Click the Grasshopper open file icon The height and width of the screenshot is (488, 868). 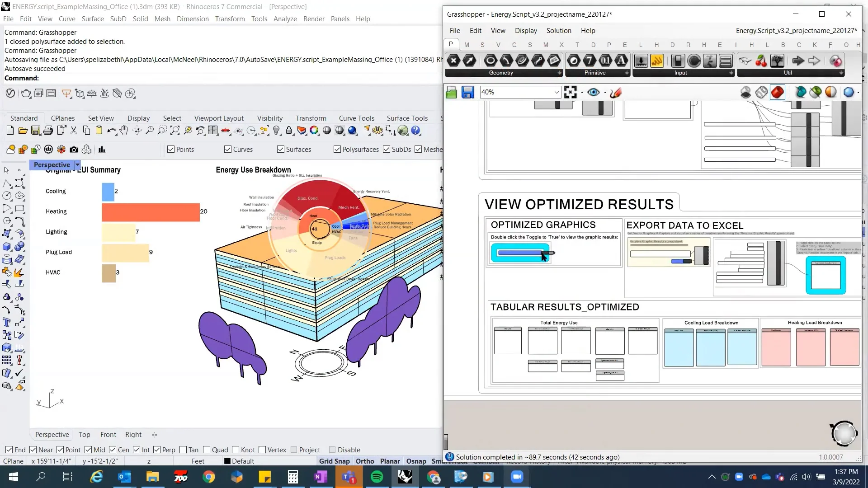pos(451,92)
